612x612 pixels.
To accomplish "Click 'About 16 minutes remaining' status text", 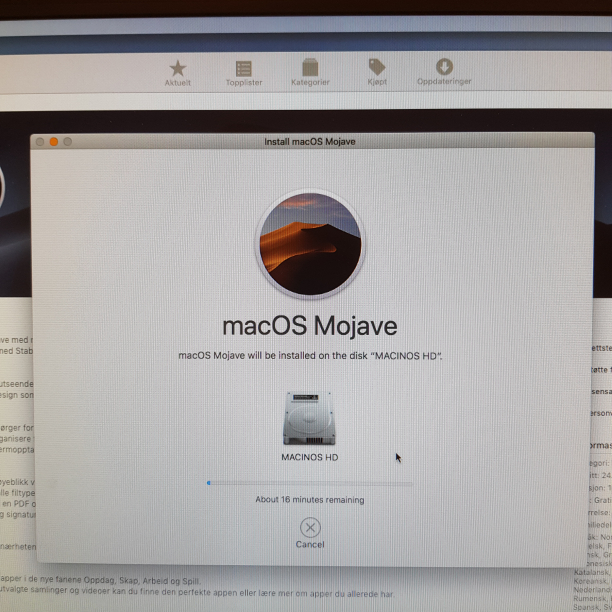I will (310, 500).
